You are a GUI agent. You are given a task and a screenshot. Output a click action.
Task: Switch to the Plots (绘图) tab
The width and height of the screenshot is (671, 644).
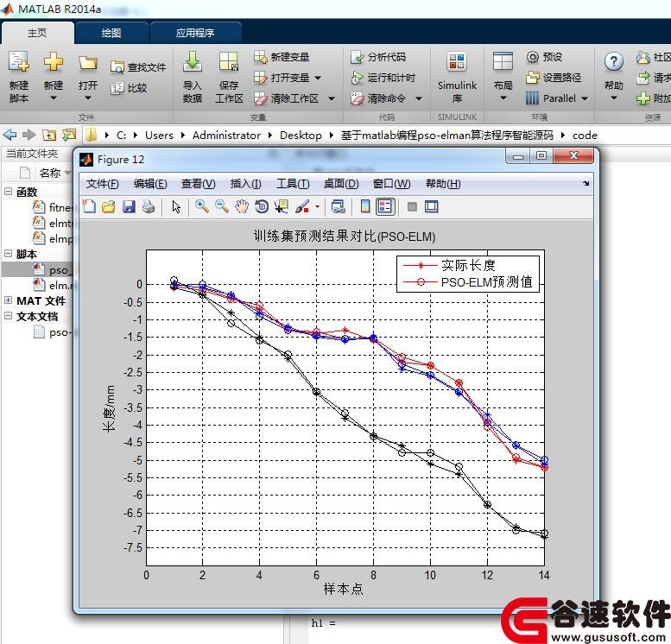(111, 33)
